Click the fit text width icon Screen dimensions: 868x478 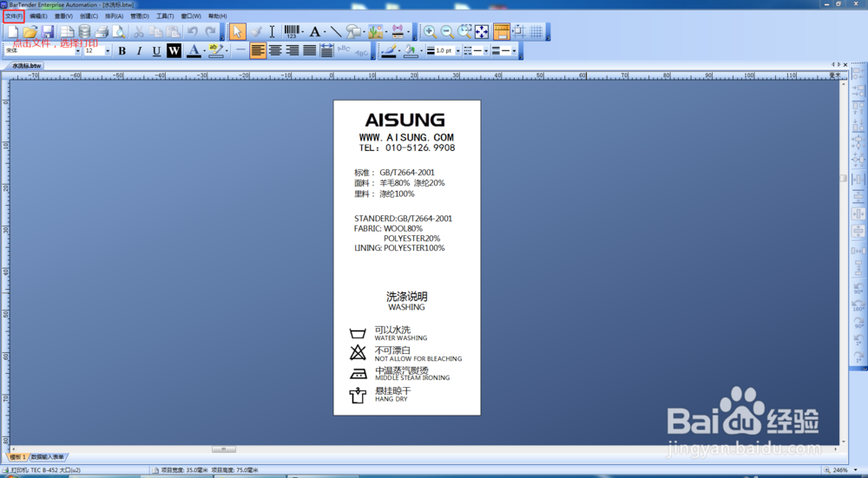pyautogui.click(x=326, y=51)
